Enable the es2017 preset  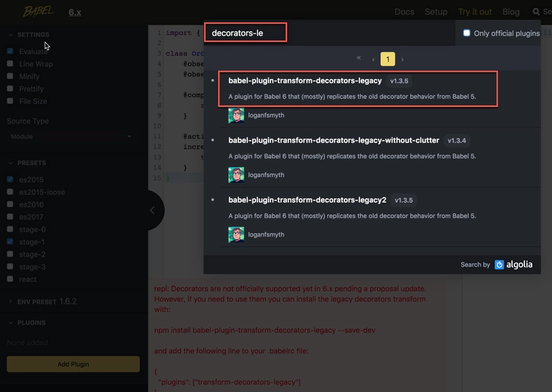10,217
